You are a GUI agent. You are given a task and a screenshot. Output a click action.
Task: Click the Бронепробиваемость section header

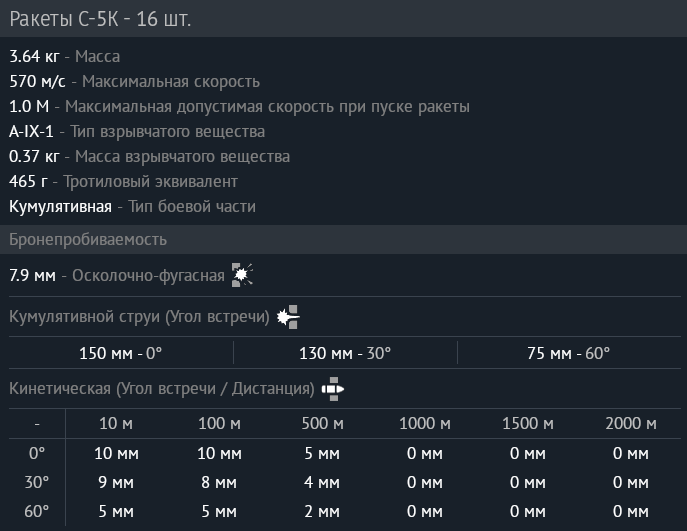(x=88, y=240)
